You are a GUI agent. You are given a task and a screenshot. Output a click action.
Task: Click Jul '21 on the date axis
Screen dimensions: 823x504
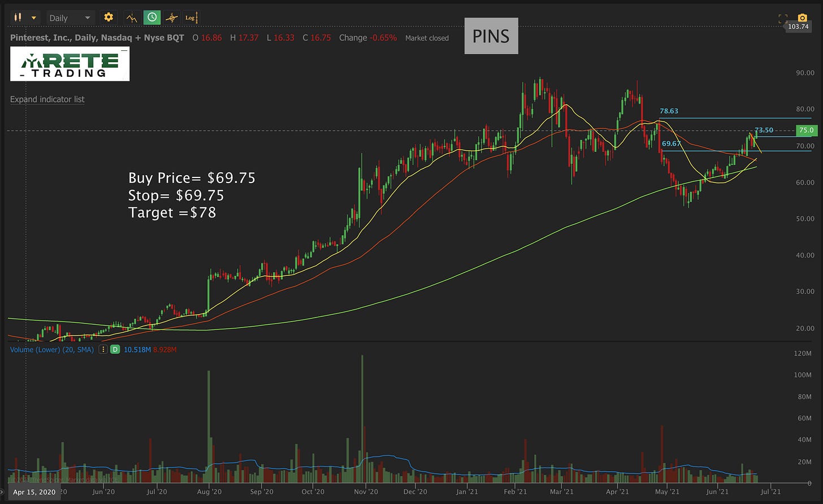tap(770, 492)
